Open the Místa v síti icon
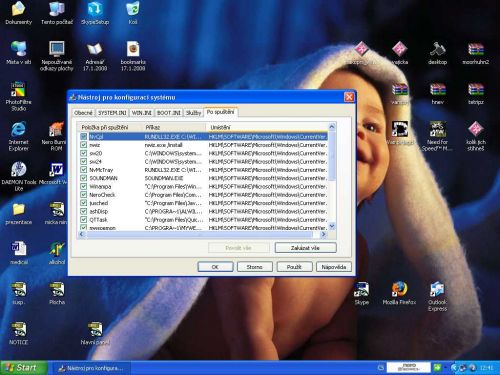Image resolution: width=500 pixels, height=375 pixels. [x=19, y=53]
